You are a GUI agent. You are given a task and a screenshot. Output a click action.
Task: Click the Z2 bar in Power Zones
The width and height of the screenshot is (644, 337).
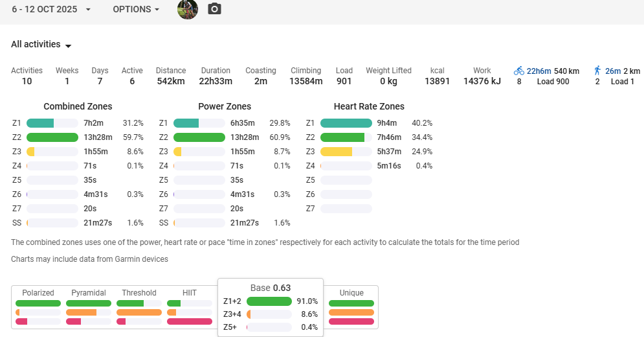click(199, 137)
